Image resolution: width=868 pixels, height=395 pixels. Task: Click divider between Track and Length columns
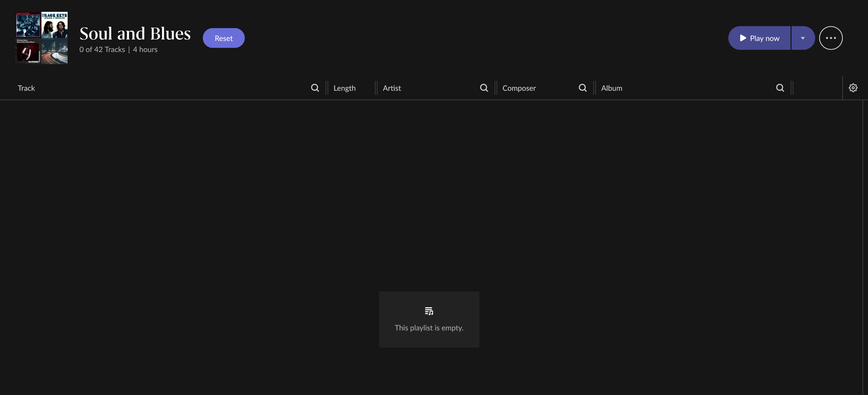pyautogui.click(x=326, y=88)
